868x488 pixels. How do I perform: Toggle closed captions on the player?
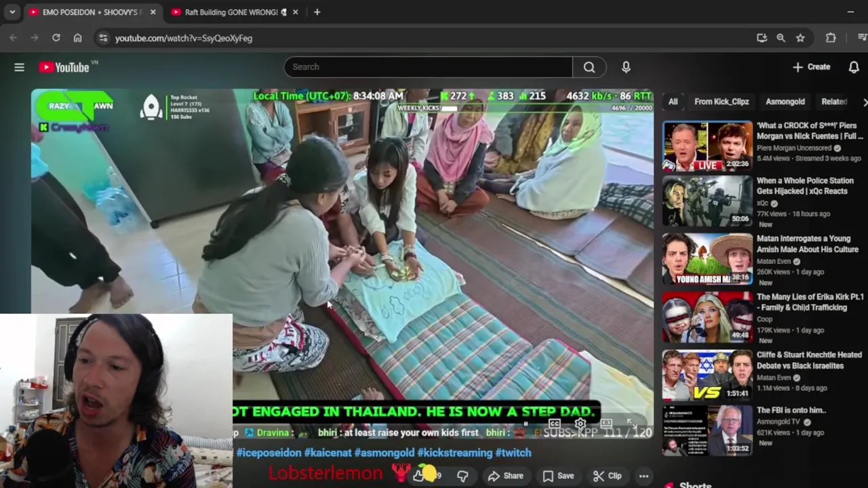tap(555, 424)
